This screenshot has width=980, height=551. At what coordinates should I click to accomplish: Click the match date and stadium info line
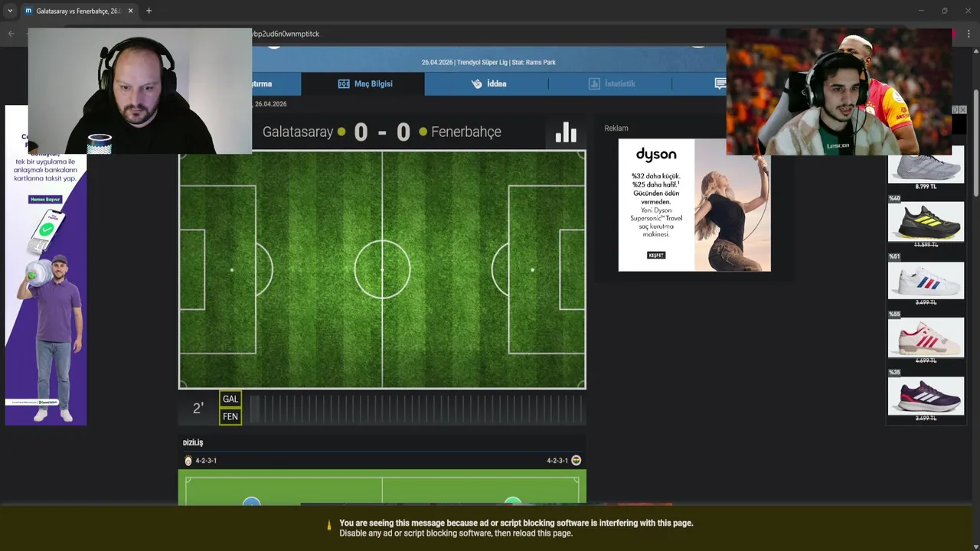488,63
